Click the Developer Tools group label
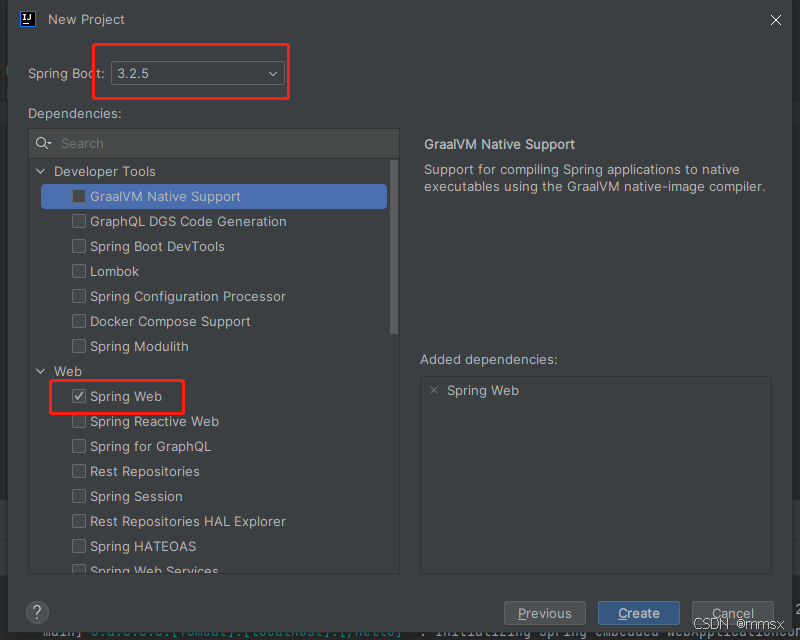 tap(105, 171)
